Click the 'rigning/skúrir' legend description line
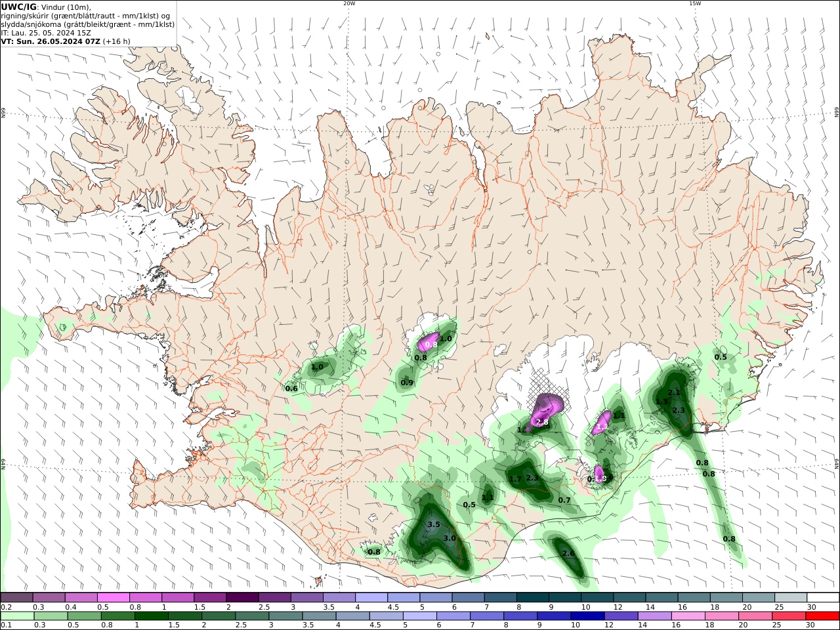 (86, 16)
